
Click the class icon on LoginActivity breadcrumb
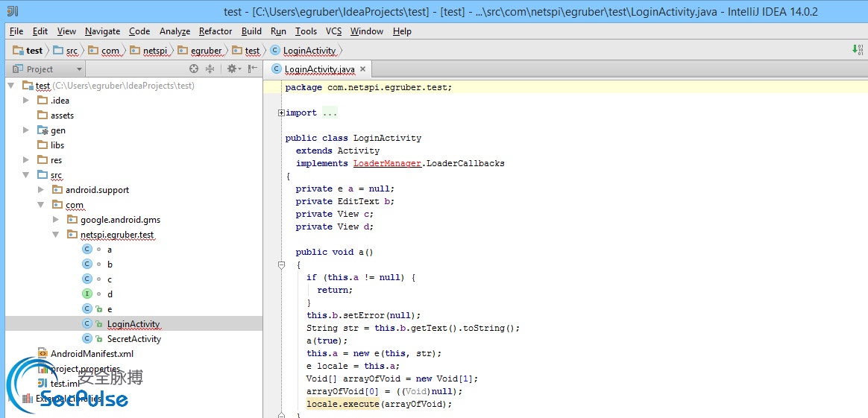275,51
